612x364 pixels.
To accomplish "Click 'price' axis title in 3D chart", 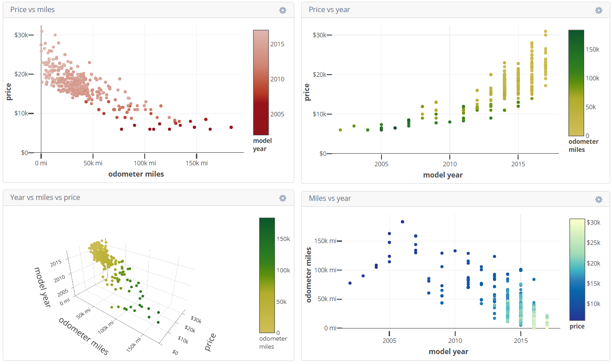I will click(210, 342).
